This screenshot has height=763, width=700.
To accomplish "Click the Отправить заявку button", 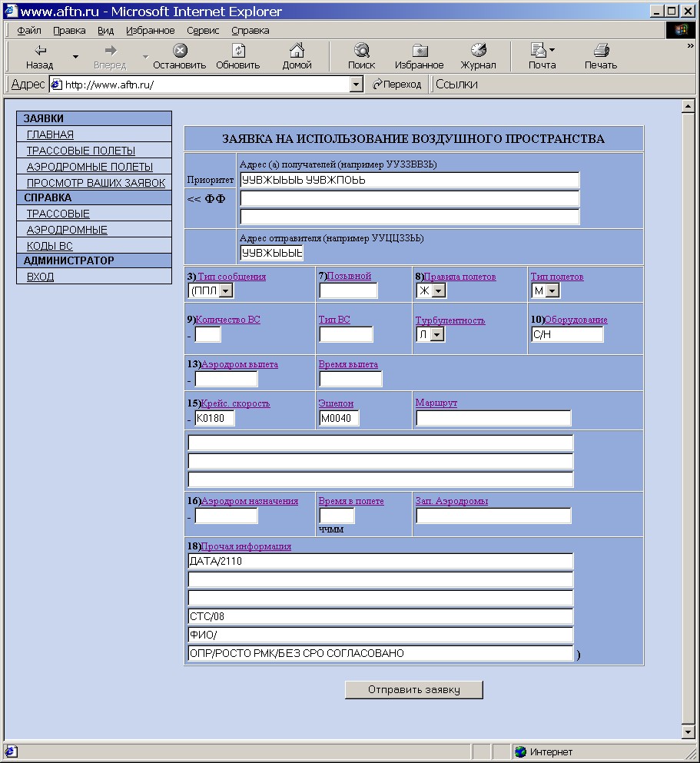I will (x=413, y=689).
